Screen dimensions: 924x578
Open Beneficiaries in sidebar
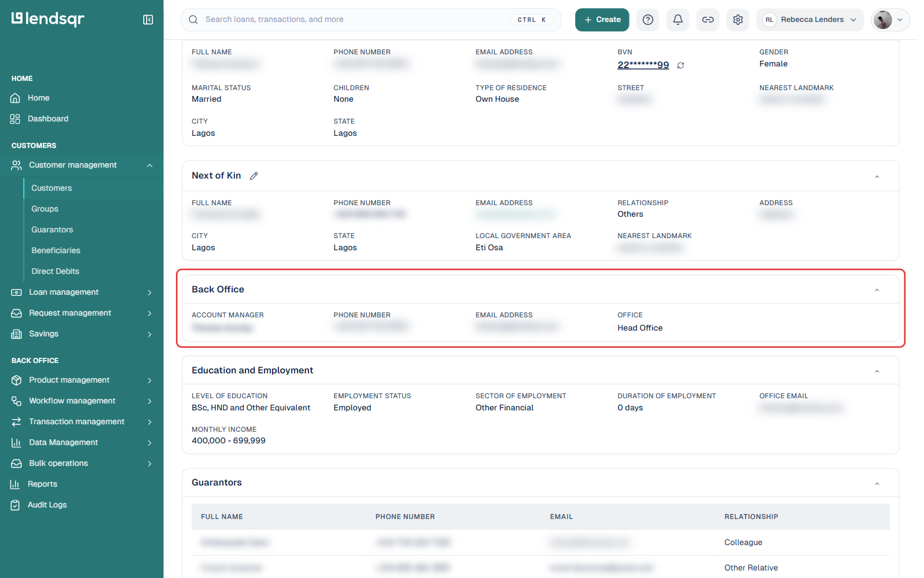point(55,251)
